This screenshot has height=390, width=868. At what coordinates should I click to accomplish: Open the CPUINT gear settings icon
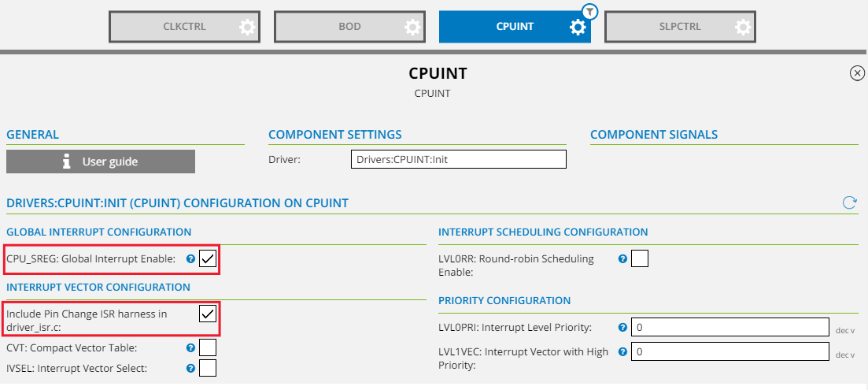pos(578,27)
